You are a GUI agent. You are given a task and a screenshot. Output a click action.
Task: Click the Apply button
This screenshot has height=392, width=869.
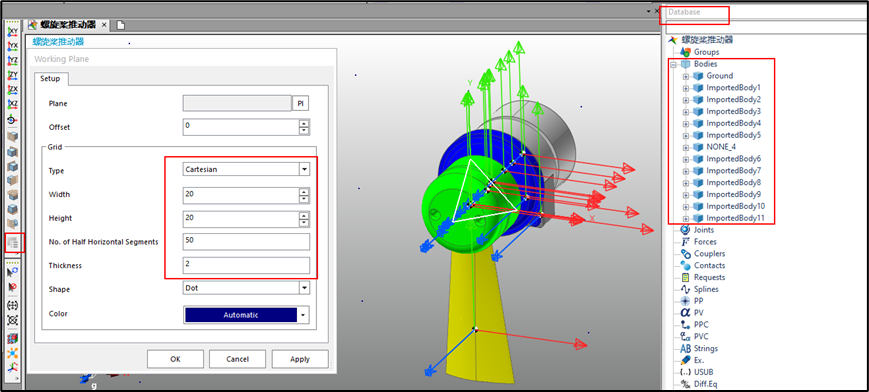300,359
